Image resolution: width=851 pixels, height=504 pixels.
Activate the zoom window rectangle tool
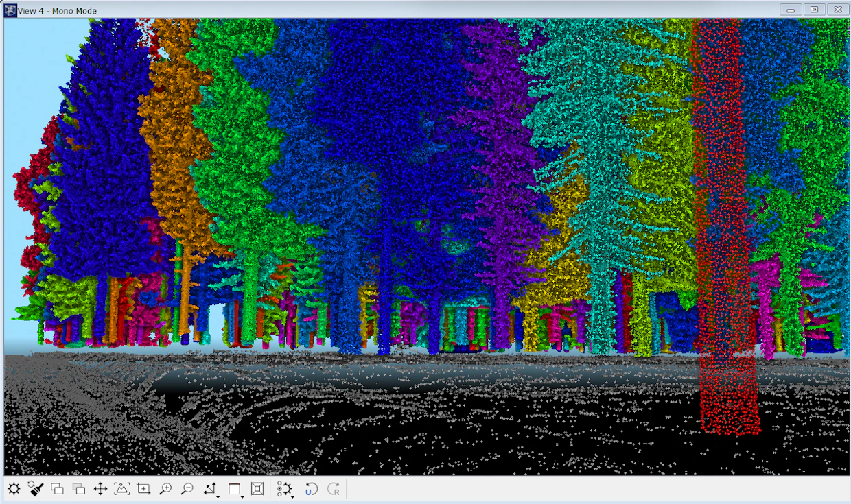(143, 489)
